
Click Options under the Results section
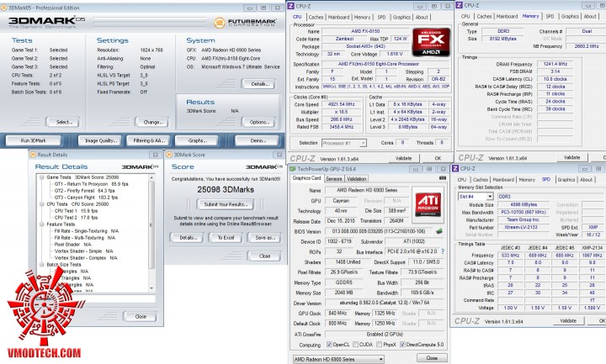258,123
